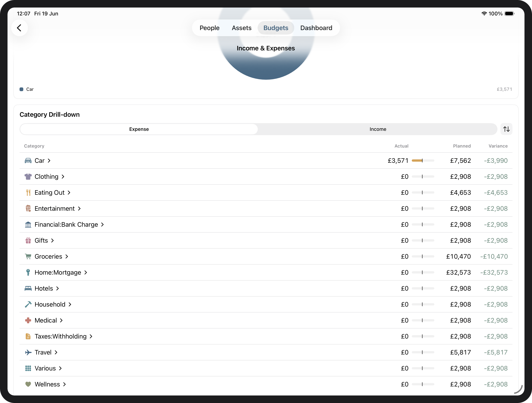Switch to the Dashboard tab
532x403 pixels.
[x=316, y=28]
